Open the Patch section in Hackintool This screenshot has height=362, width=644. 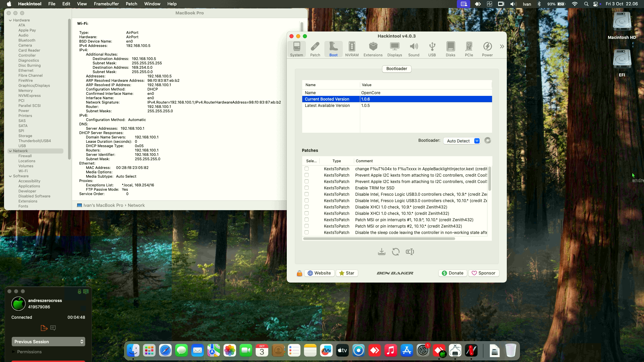[x=315, y=49]
